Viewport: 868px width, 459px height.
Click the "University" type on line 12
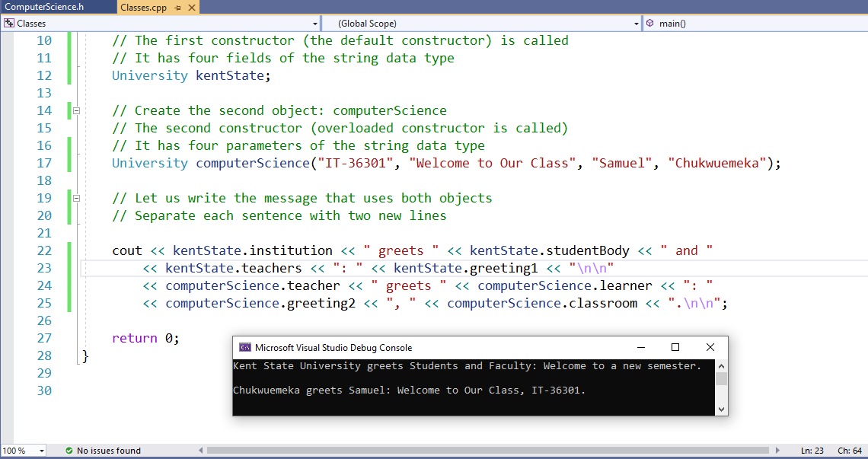click(x=150, y=75)
